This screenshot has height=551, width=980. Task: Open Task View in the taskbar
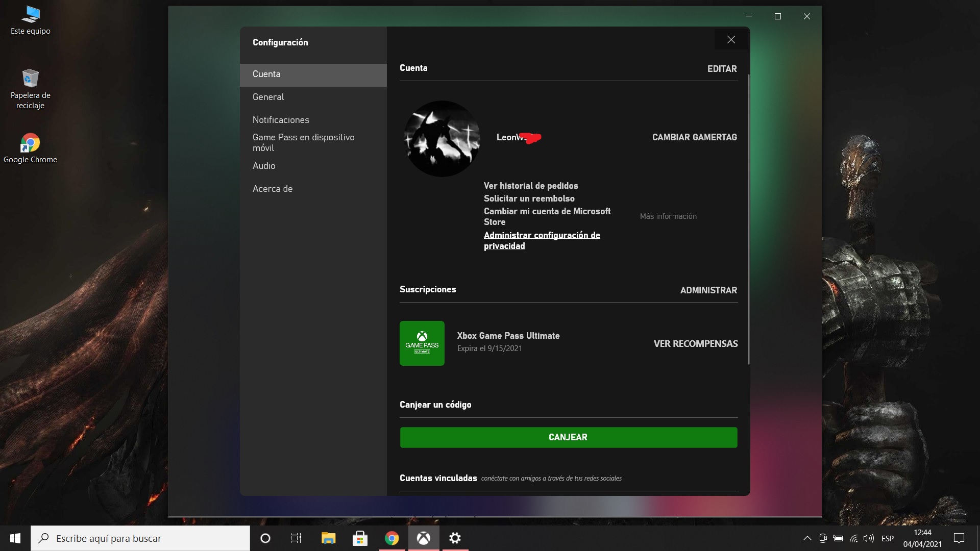(296, 538)
